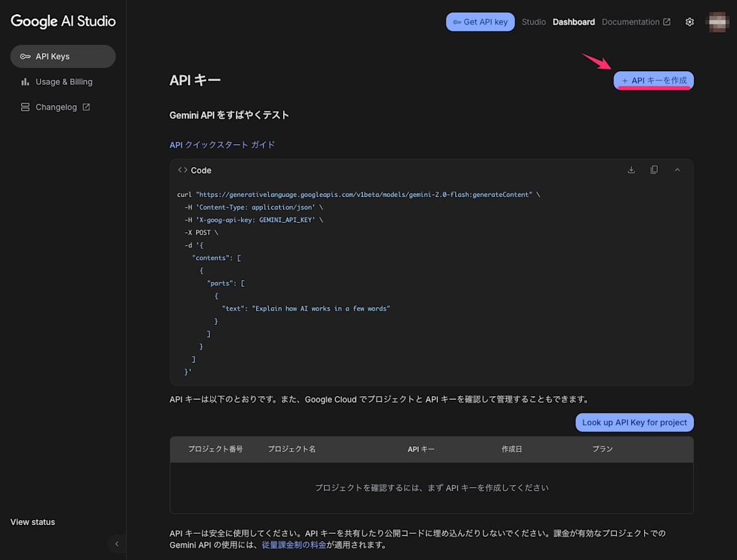Click the Changelog list icon
The width and height of the screenshot is (737, 560).
point(25,107)
